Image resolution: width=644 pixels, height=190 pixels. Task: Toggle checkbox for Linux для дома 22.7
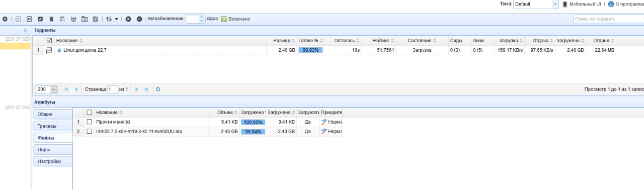coord(49,50)
